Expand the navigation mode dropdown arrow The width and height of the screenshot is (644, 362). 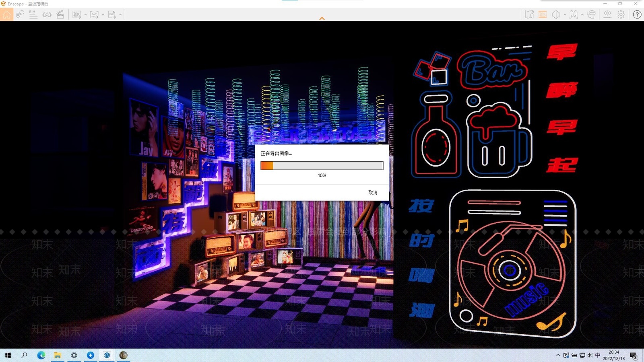coord(582,15)
